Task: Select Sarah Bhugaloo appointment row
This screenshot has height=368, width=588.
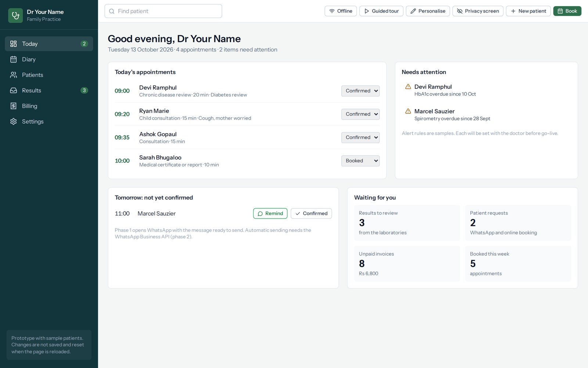Action: pyautogui.click(x=247, y=161)
